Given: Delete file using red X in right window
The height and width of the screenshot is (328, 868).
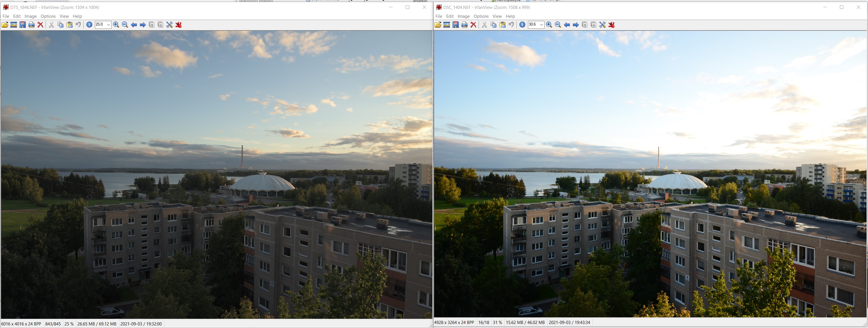Looking at the screenshot, I should pos(473,25).
